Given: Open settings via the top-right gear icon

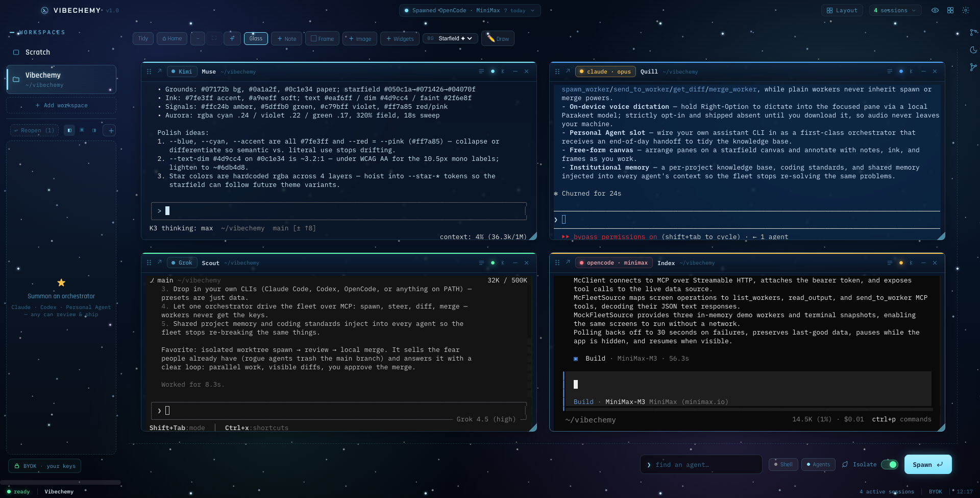Looking at the screenshot, I should point(965,10).
